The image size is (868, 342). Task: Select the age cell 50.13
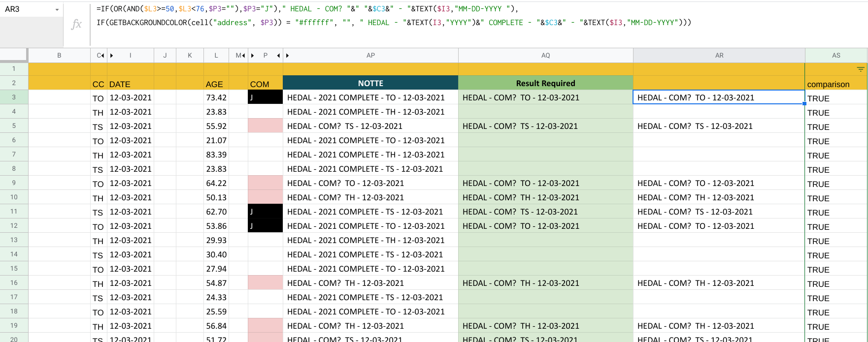(x=216, y=197)
